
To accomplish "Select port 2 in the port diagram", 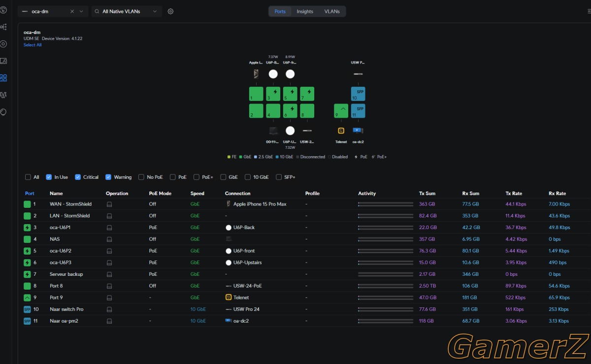I will (x=256, y=111).
